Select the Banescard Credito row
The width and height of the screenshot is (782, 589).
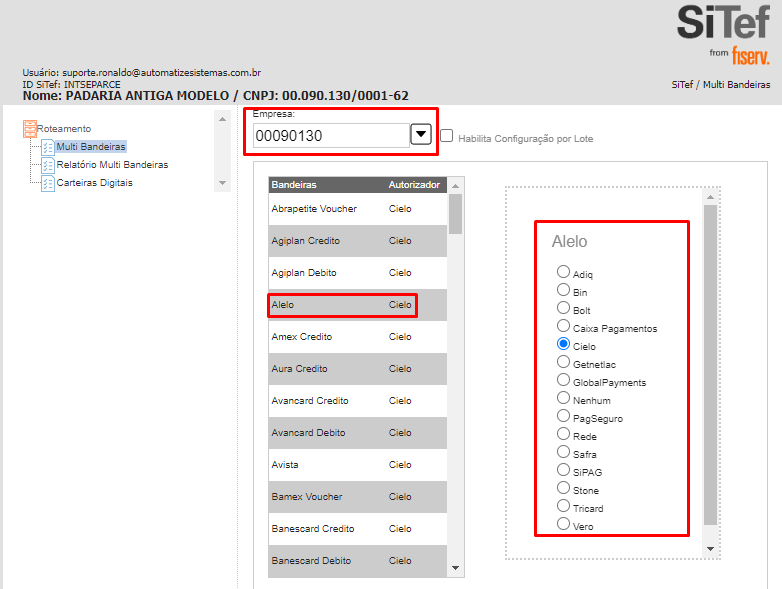point(358,529)
